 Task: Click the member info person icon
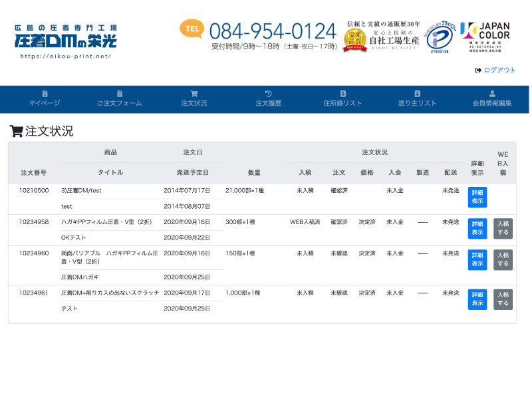point(492,94)
